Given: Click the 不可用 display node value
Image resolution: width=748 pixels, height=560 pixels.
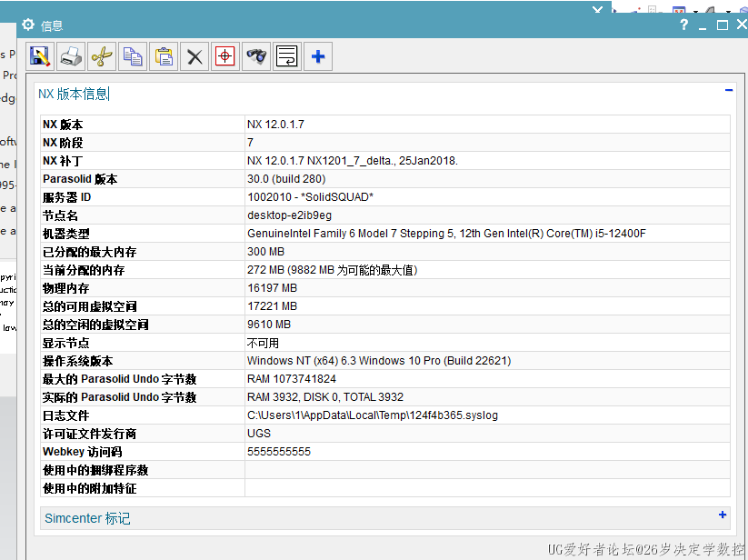Looking at the screenshot, I should point(263,343).
